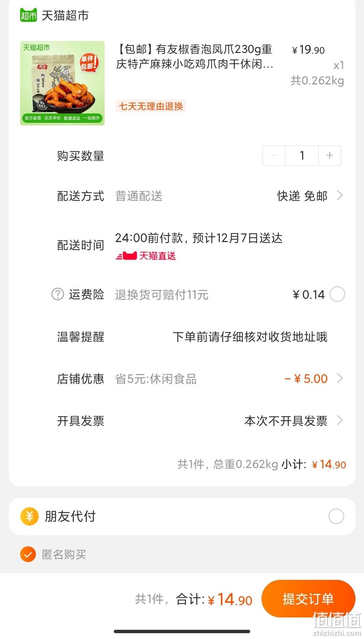
Task: Open the 天猫超市 store name header
Action: click(65, 15)
